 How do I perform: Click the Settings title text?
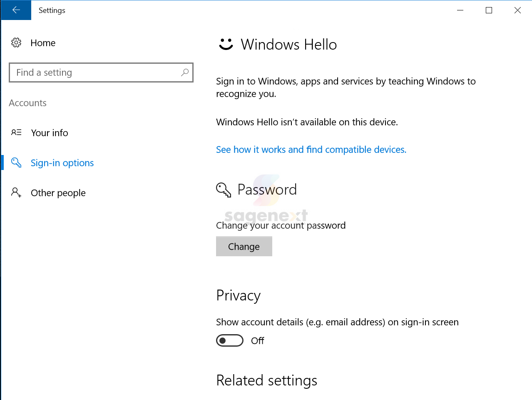[52, 10]
